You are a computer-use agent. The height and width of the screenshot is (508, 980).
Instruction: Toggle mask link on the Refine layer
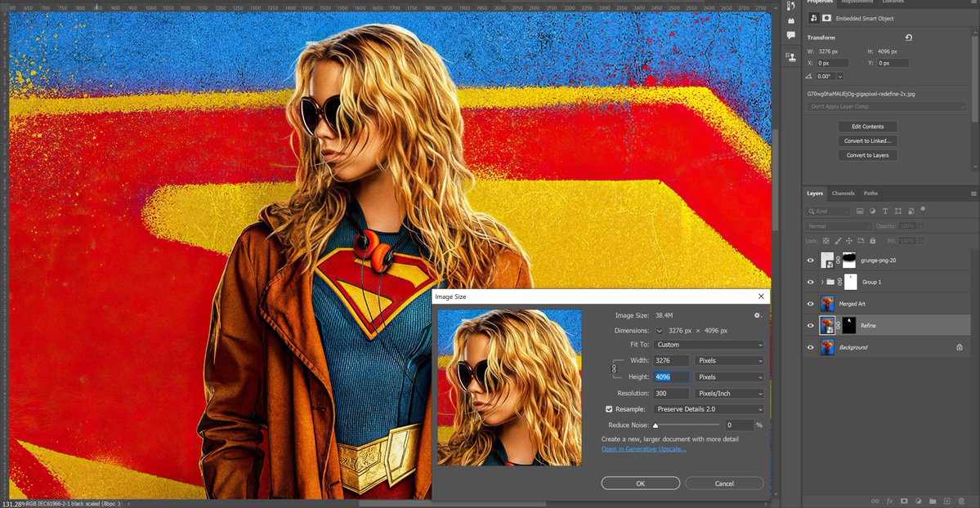coord(838,326)
